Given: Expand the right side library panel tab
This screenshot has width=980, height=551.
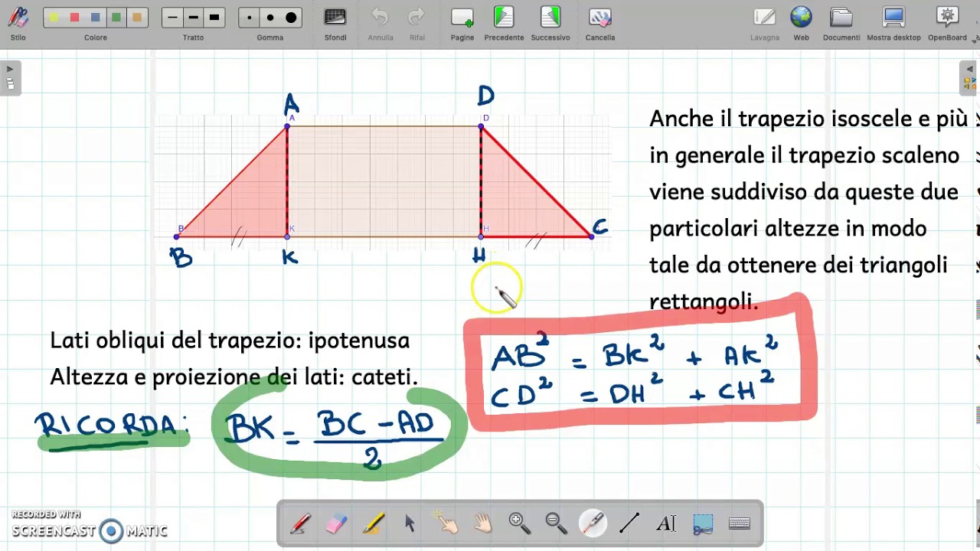Looking at the screenshot, I should pyautogui.click(x=969, y=77).
